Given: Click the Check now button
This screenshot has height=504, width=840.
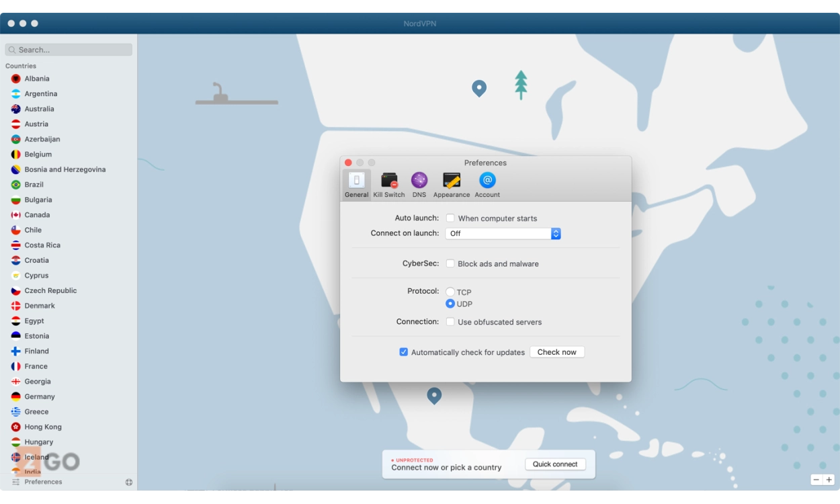Looking at the screenshot, I should pyautogui.click(x=556, y=352).
